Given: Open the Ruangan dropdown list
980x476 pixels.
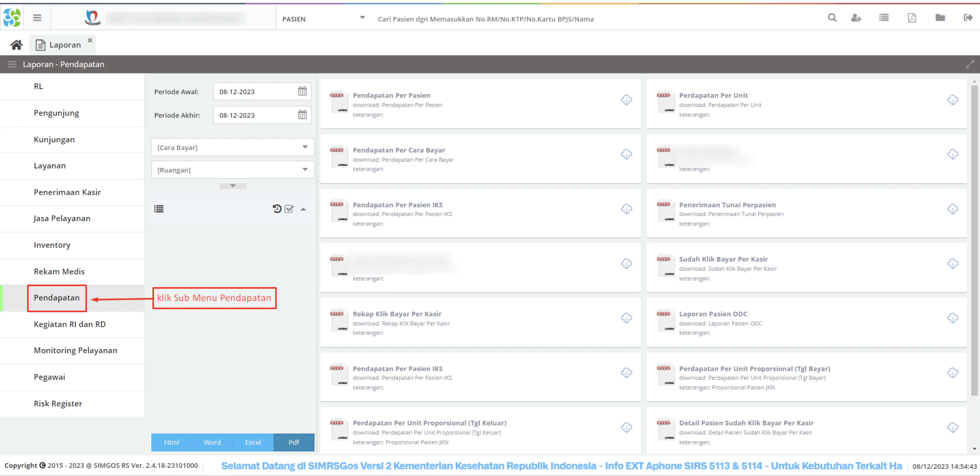Looking at the screenshot, I should pyautogui.click(x=233, y=170).
